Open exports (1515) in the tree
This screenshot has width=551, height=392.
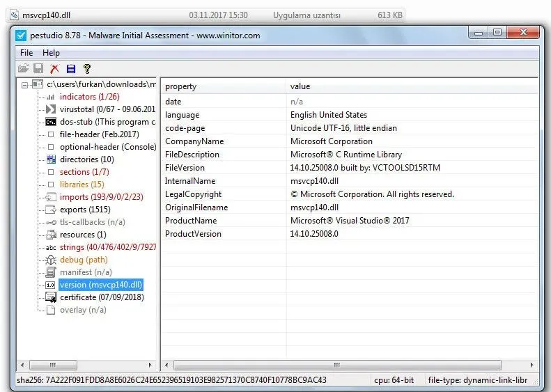[x=85, y=210]
